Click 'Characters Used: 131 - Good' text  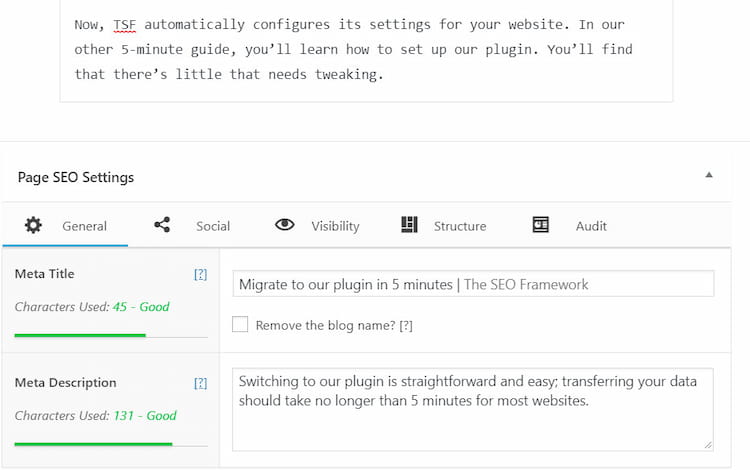click(x=96, y=415)
